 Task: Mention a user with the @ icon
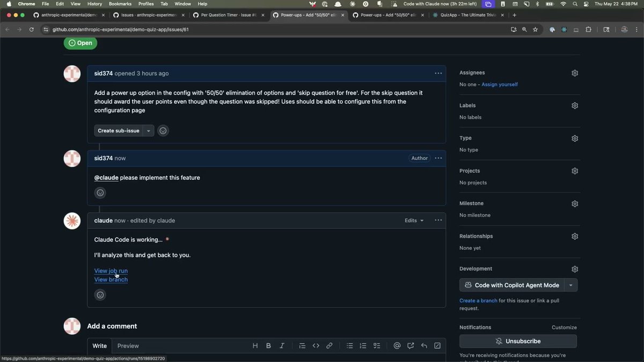coord(397,346)
